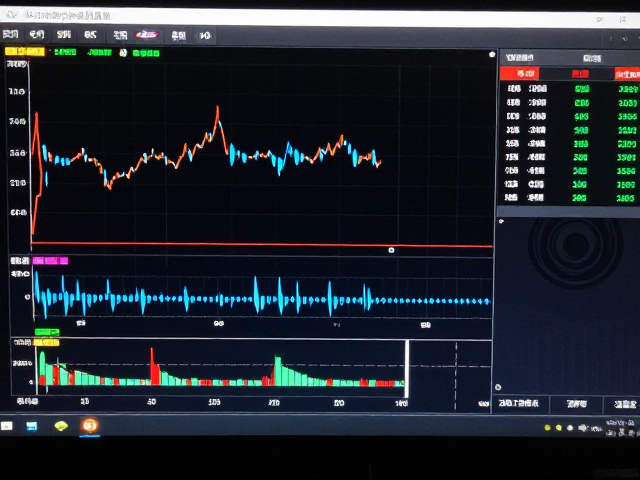Click the yellow label at volume panel's top-left

click(x=46, y=342)
